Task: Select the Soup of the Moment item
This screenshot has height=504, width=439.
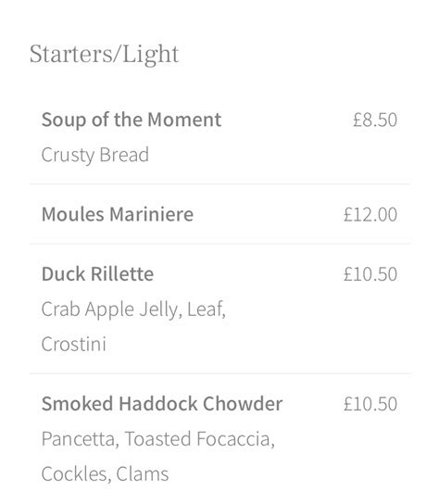Action: pos(132,120)
